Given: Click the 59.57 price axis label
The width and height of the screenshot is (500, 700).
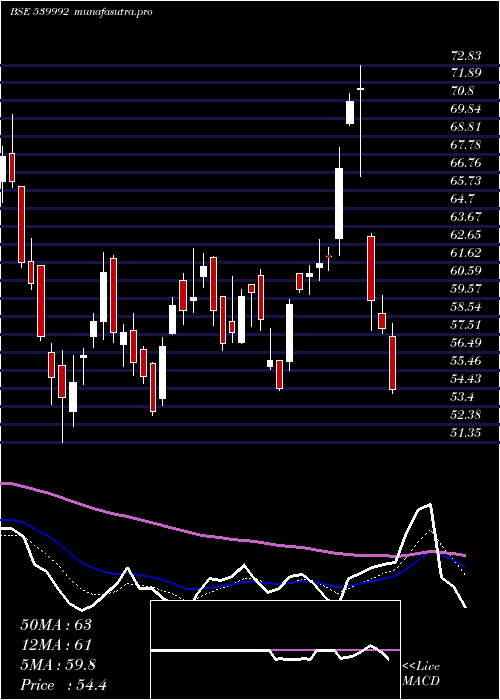Looking at the screenshot, I should (466, 289).
